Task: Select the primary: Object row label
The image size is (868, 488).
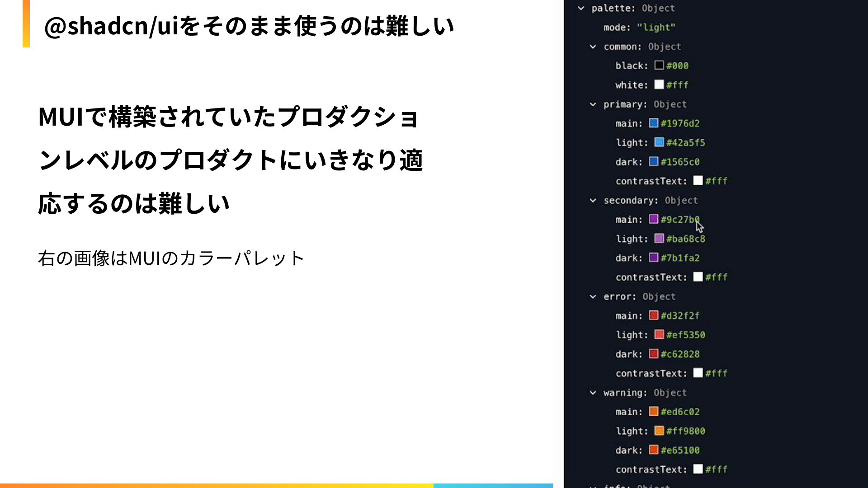Action: coord(645,104)
